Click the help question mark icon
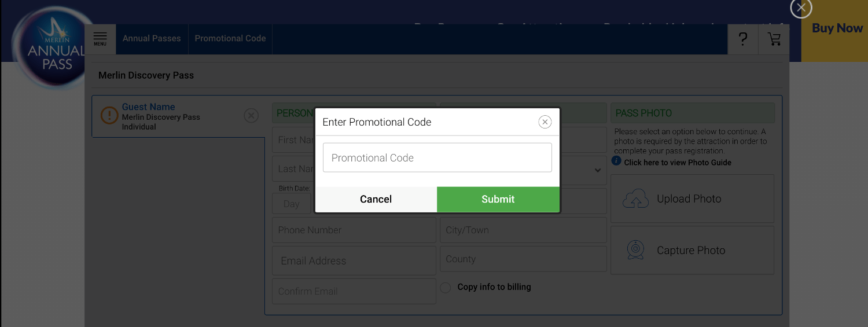868x327 pixels. point(743,39)
